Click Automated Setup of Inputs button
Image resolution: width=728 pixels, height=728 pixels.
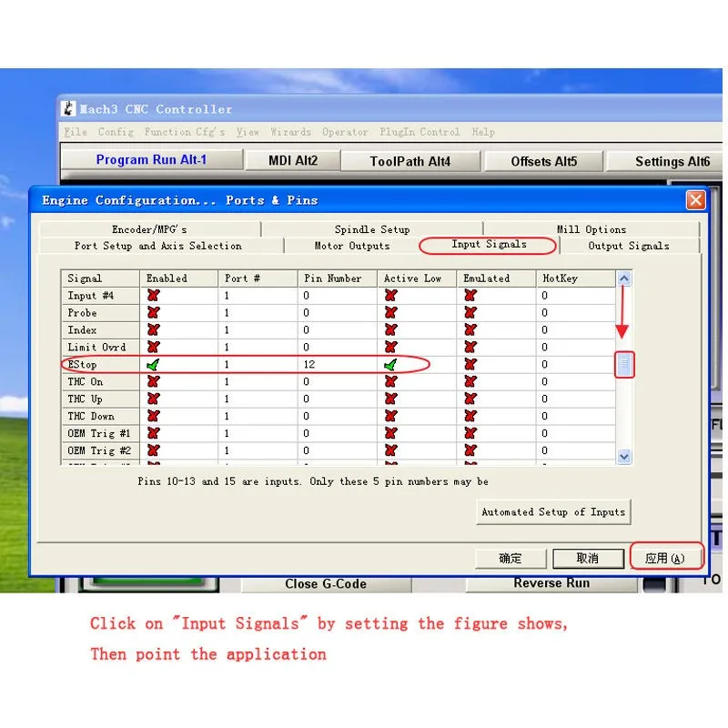click(x=553, y=512)
